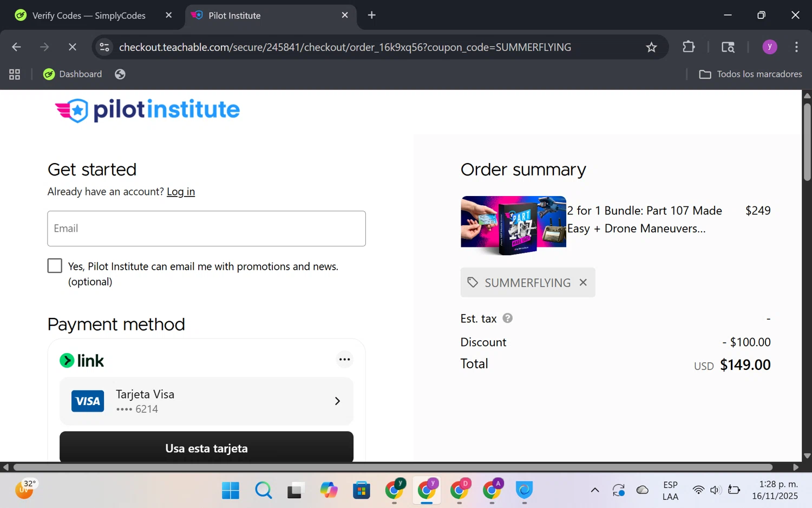The width and height of the screenshot is (812, 508).
Task: Open the tab search icon next to extensions
Action: [x=728, y=47]
